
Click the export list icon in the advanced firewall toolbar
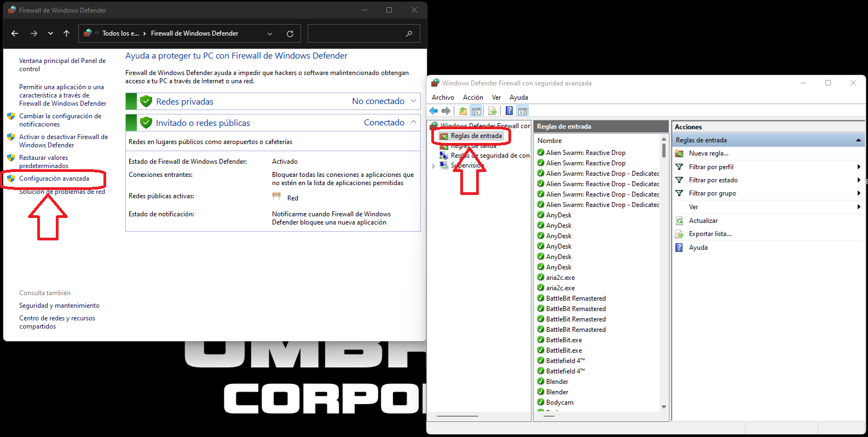point(493,111)
